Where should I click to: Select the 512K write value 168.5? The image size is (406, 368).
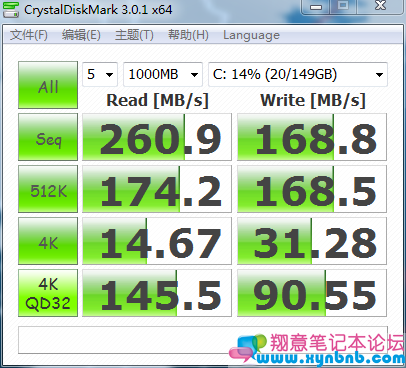312,189
